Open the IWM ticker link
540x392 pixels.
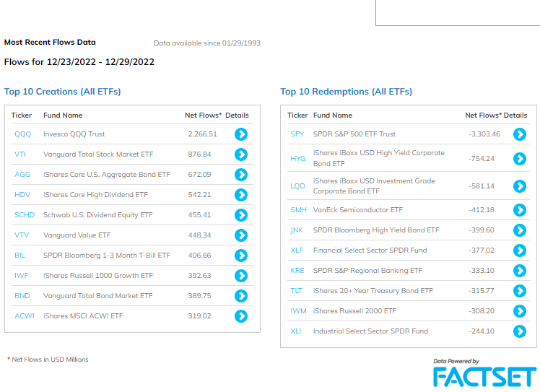(x=298, y=311)
